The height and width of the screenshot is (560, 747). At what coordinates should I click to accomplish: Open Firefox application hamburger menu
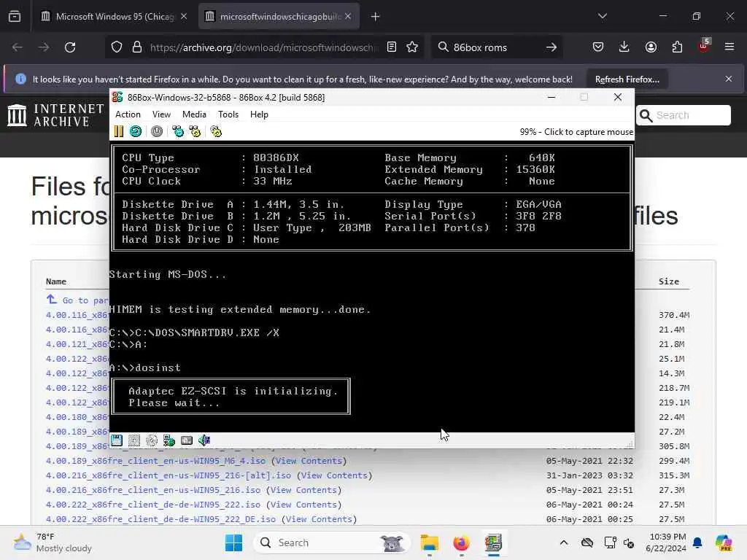pos(729,47)
